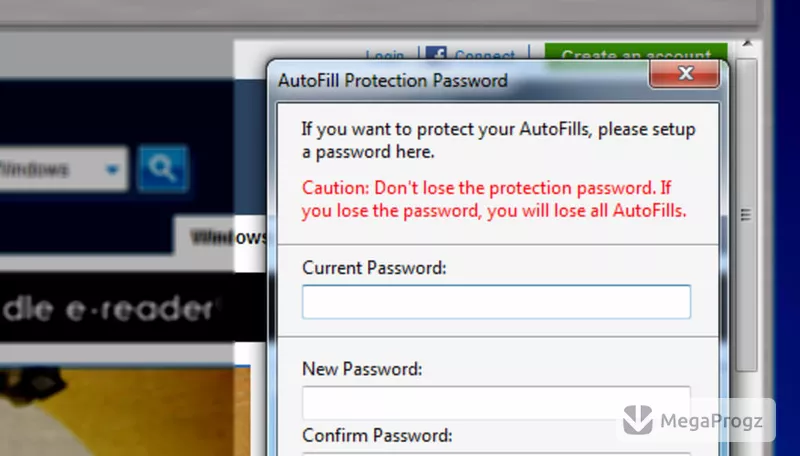Focus the New Password field
The image size is (800, 456).
[496, 402]
